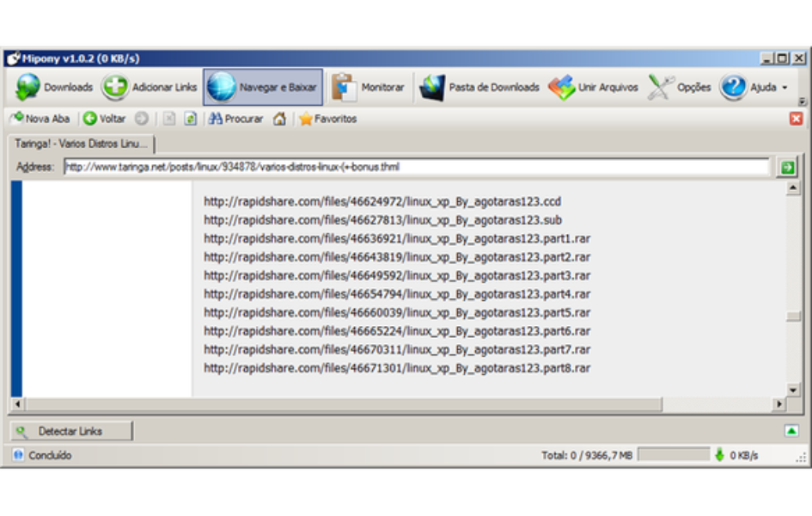Click the horizontal scrollbar right arrow

tap(778, 403)
